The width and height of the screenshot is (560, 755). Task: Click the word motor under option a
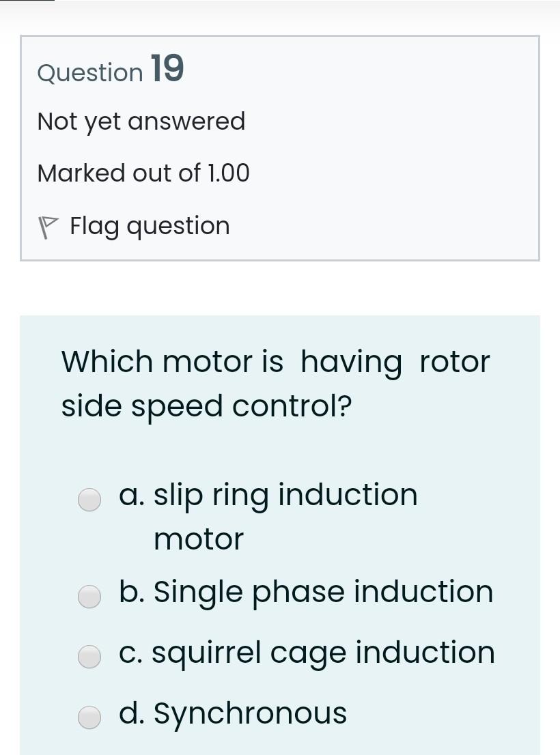(x=198, y=539)
